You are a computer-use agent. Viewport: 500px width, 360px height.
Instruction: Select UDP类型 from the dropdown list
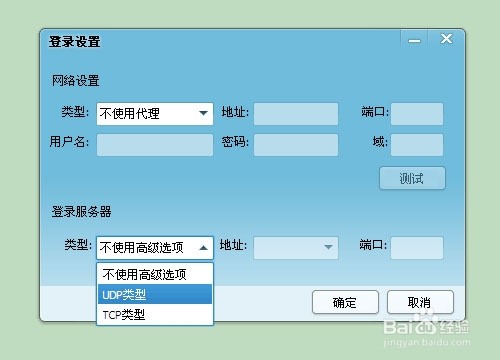tap(155, 294)
